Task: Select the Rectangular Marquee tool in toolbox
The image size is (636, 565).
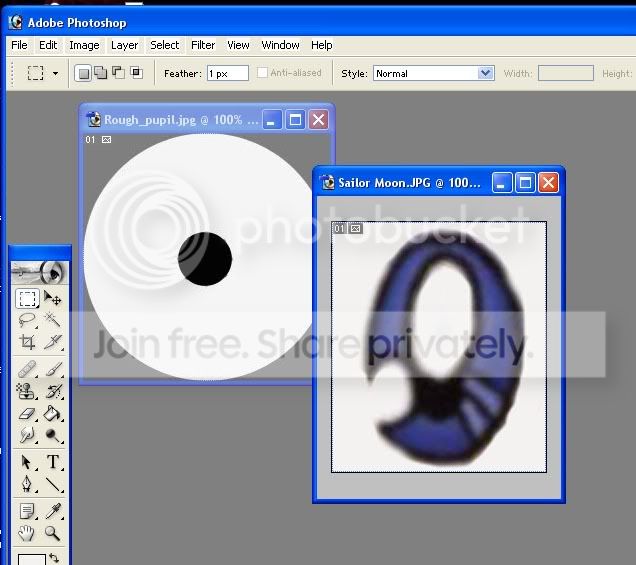Action: coord(27,299)
